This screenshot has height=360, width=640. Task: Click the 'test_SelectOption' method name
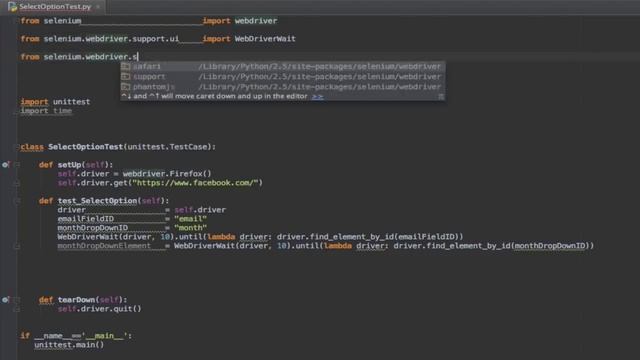click(97, 200)
